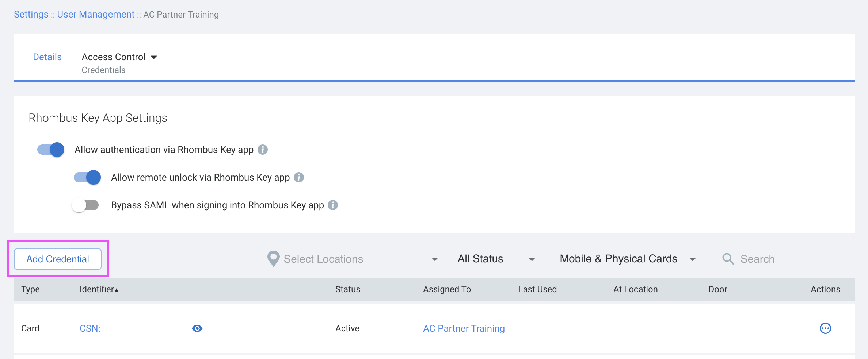Screen dimensions: 868x359
Task: Navigate to User Management via breadcrumb
Action: (x=96, y=14)
